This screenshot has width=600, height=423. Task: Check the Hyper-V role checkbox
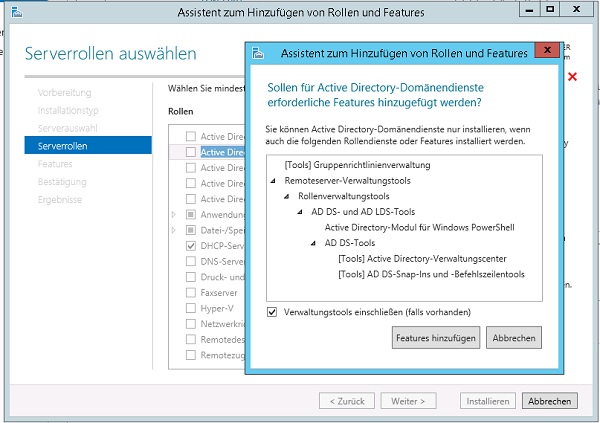(191, 308)
